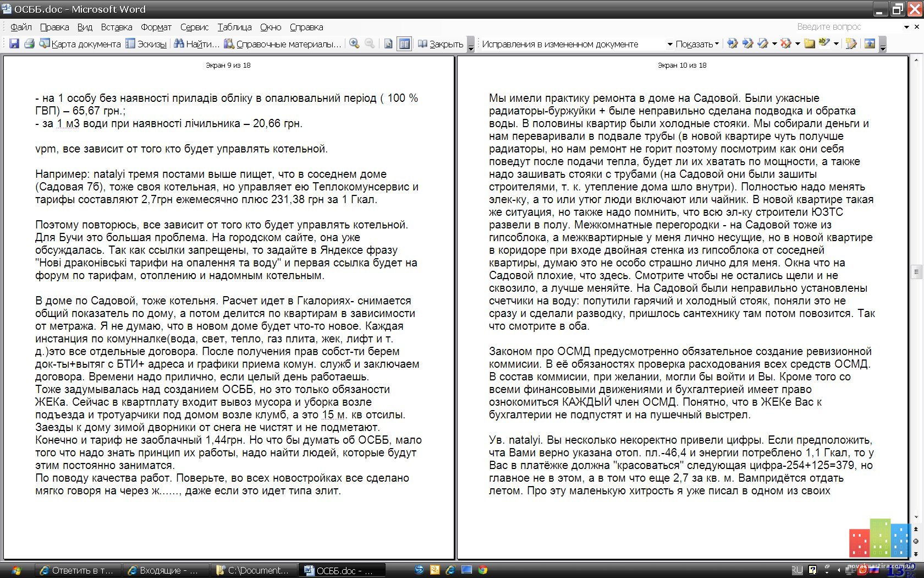Open the reviewing pane icon
The image size is (924, 578).
click(870, 43)
